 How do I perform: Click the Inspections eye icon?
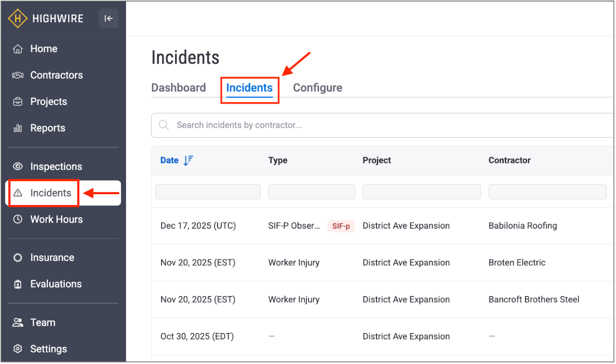tap(18, 167)
